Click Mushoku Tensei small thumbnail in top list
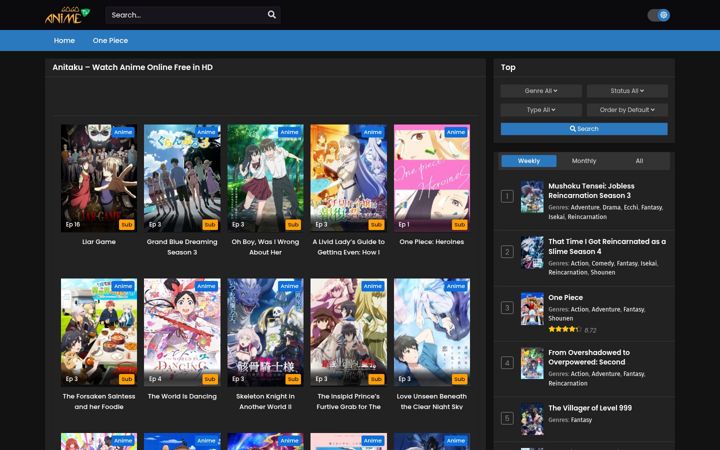Viewport: 720px width, 450px height. (532, 197)
